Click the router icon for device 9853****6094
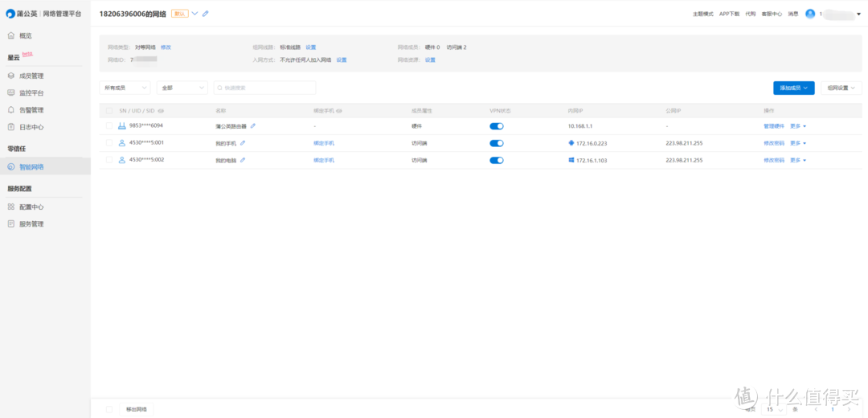The width and height of the screenshot is (868, 418). coord(122,126)
